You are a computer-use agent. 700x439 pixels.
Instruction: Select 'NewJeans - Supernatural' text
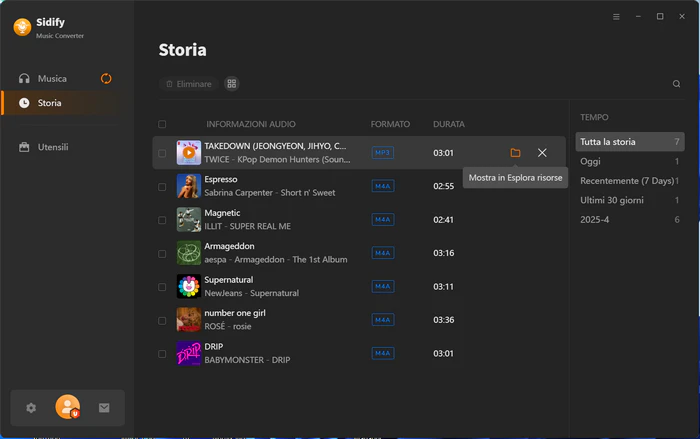[x=251, y=293]
